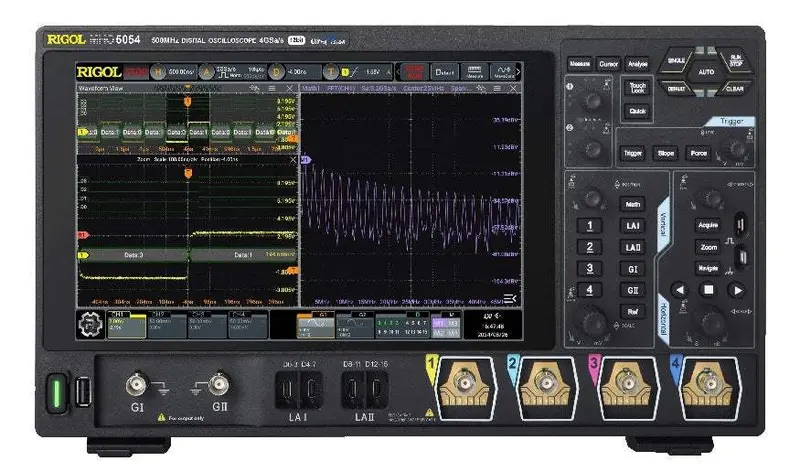
Task: Open the Waveform View hamburger menu
Action: point(272,88)
